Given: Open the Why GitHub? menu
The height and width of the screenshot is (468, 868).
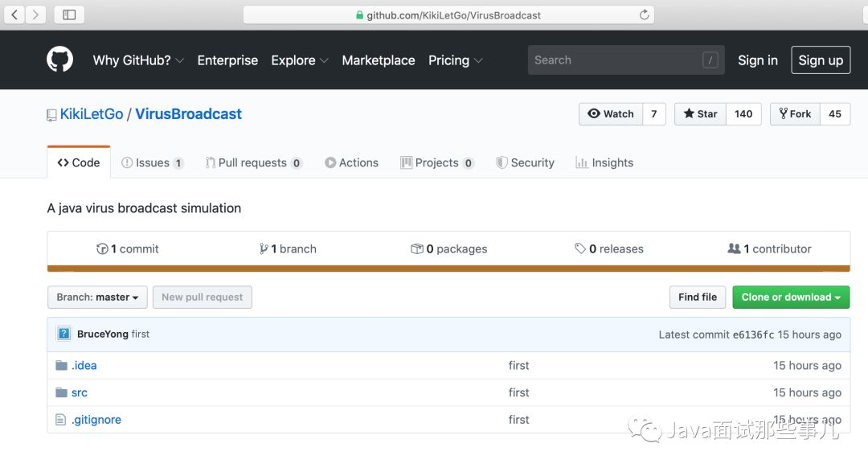Looking at the screenshot, I should coord(138,60).
